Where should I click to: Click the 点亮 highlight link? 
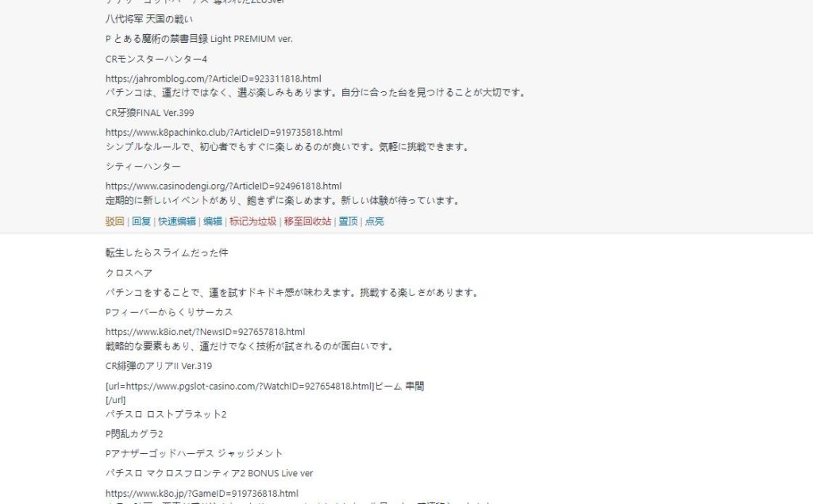click(375, 221)
